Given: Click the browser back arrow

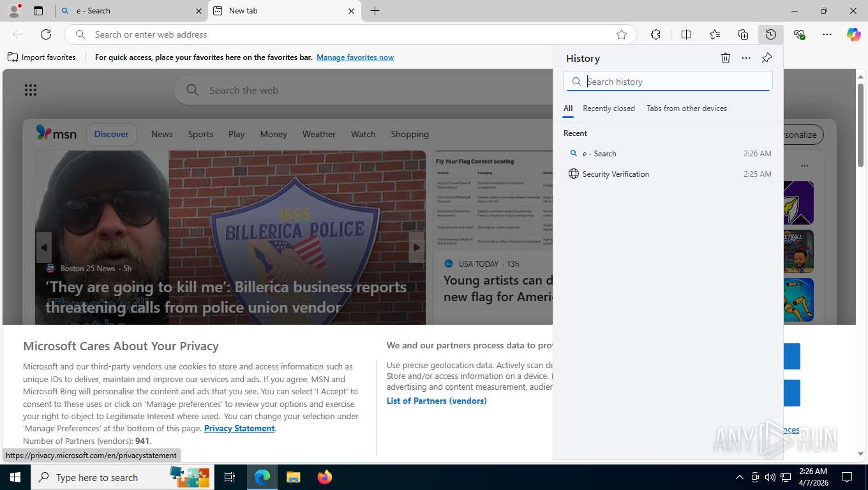Looking at the screenshot, I should tap(18, 34).
